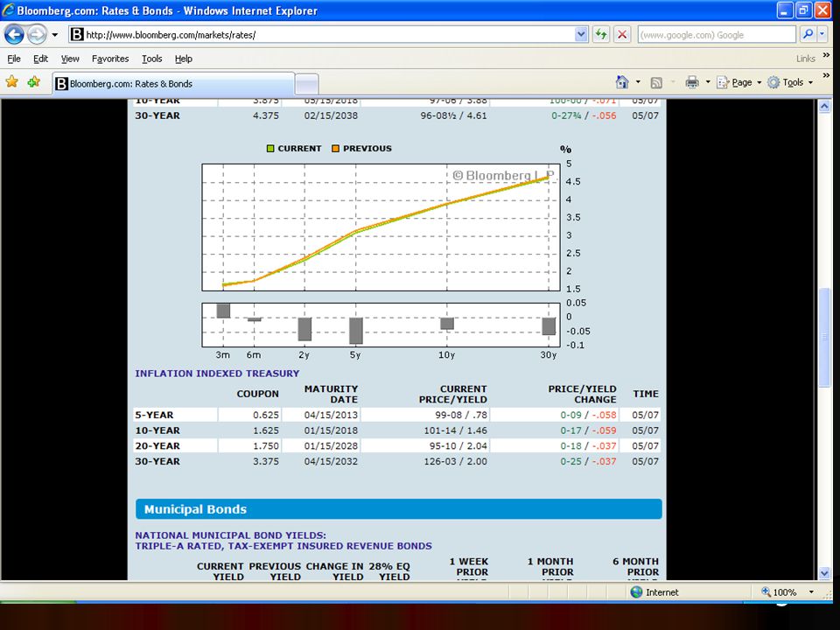Open the Favorites menu
This screenshot has width=840, height=630.
tap(110, 59)
